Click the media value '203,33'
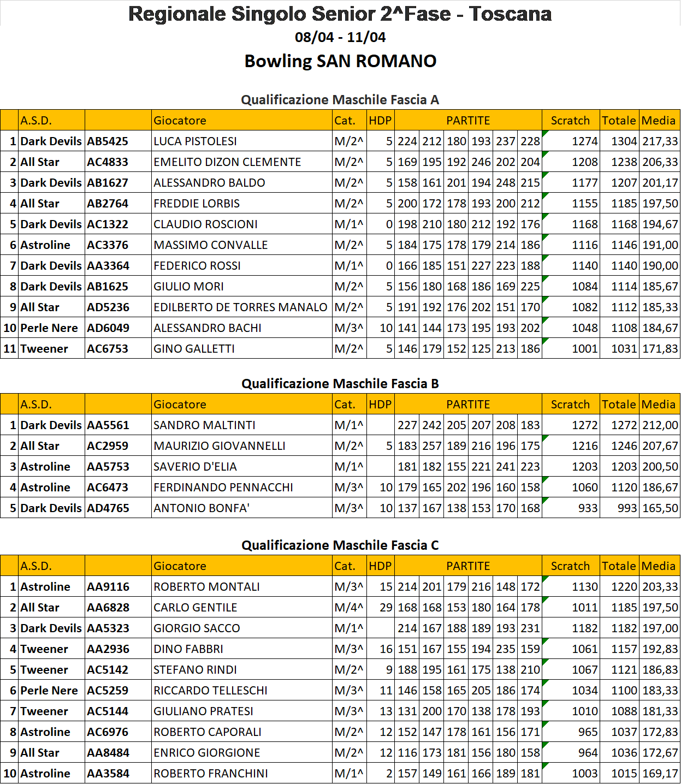Screen dimensions: 681x784 [x=660, y=587]
